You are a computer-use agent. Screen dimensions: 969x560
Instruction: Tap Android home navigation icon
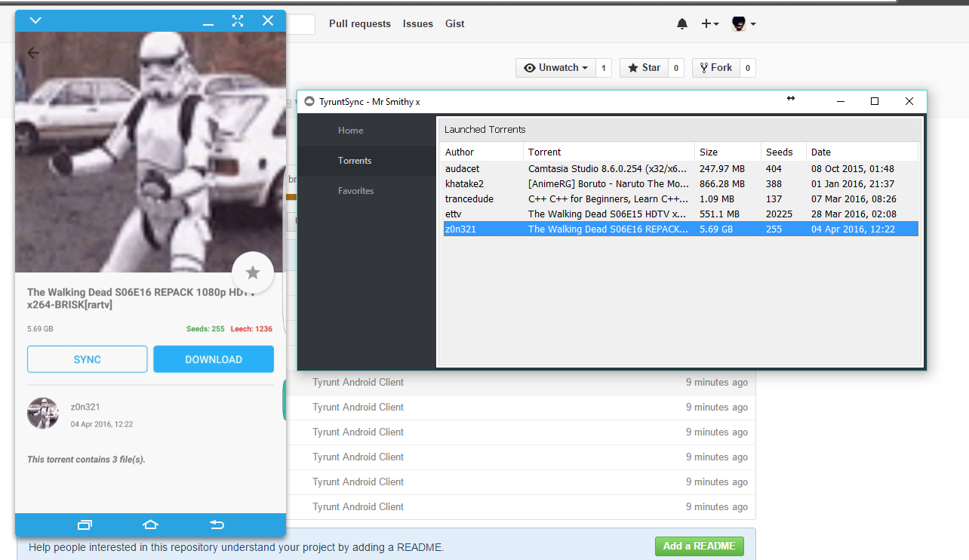coord(151,525)
